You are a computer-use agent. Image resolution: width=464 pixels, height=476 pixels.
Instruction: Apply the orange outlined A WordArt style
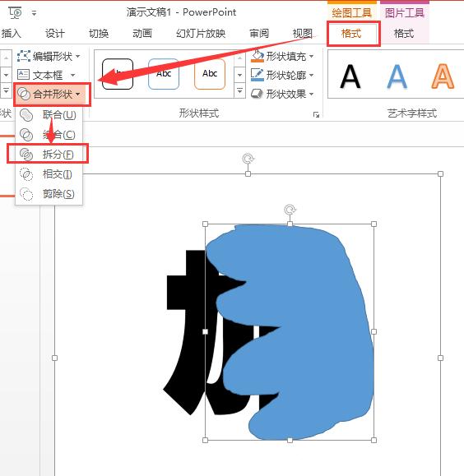[443, 76]
